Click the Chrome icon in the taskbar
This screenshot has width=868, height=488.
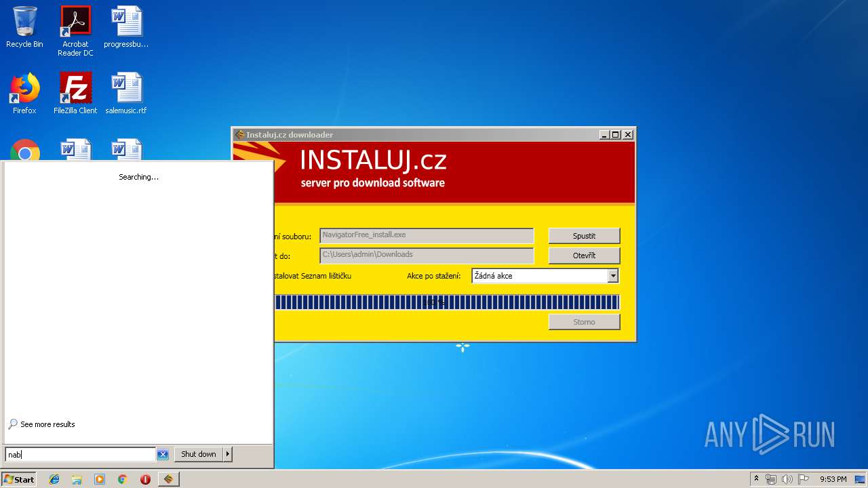click(122, 479)
